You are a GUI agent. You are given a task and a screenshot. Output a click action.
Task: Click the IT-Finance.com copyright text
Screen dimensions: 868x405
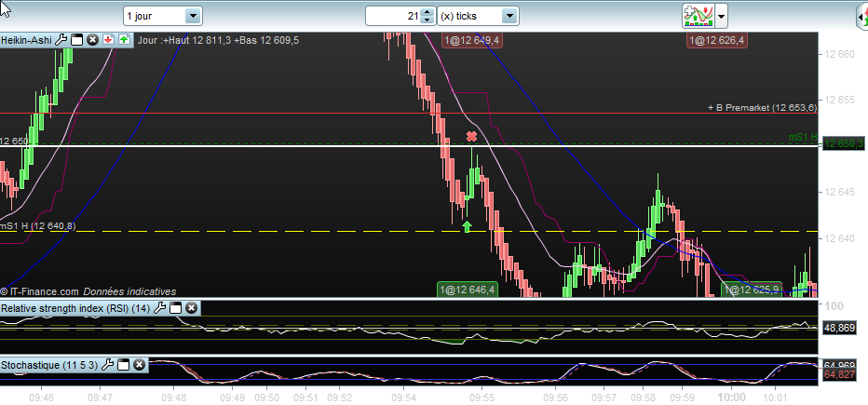click(x=39, y=291)
